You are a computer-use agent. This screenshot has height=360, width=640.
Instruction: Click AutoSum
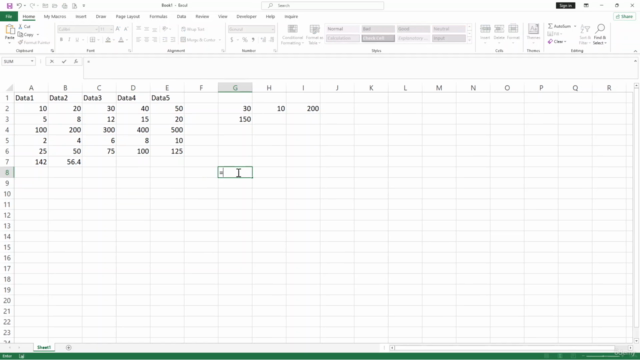[560, 26]
